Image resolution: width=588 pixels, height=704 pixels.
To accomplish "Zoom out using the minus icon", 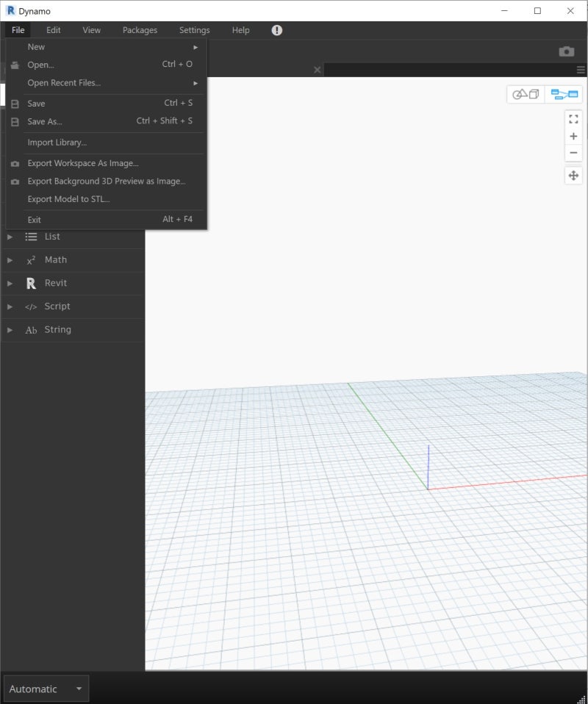I will (x=573, y=153).
